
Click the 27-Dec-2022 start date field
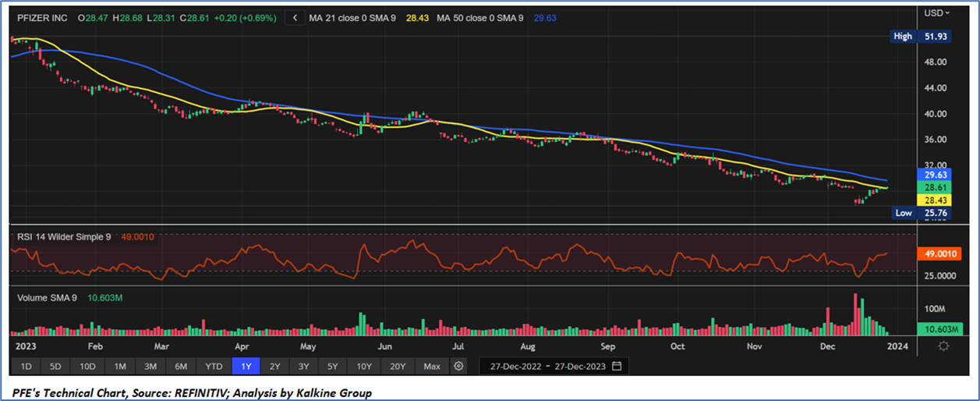coord(516,366)
